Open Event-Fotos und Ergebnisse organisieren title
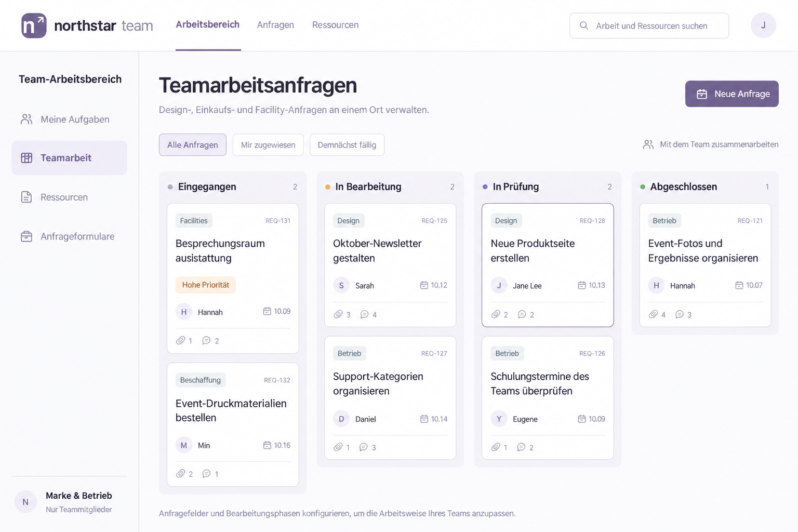 (703, 251)
